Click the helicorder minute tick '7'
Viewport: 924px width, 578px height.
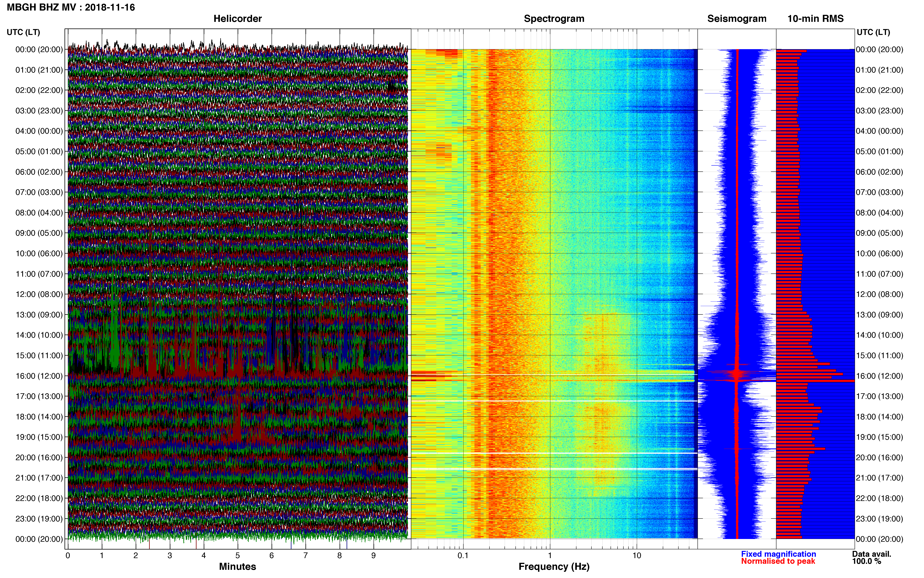point(306,555)
